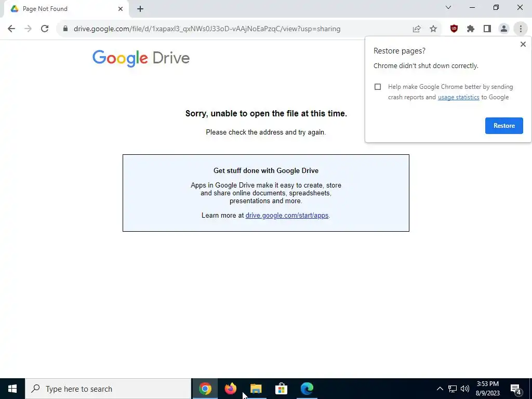The height and width of the screenshot is (399, 532).
Task: Open the Extensions puzzle-piece menu
Action: (471, 29)
